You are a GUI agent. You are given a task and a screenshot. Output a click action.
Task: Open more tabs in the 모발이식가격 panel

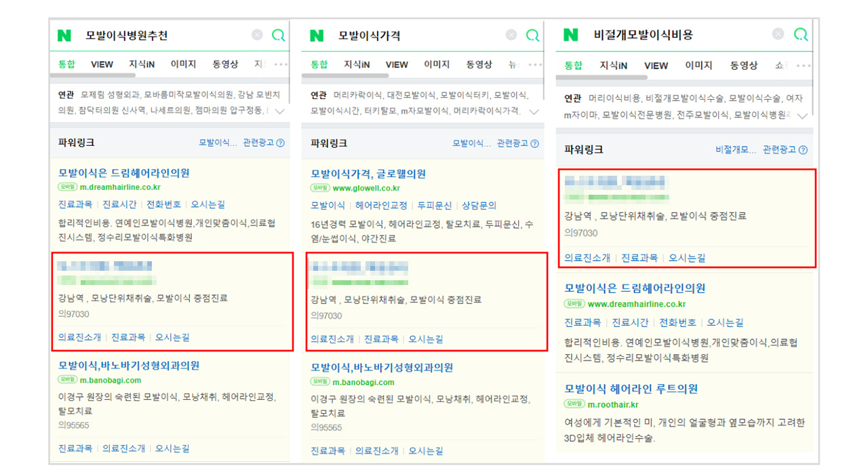[534, 64]
